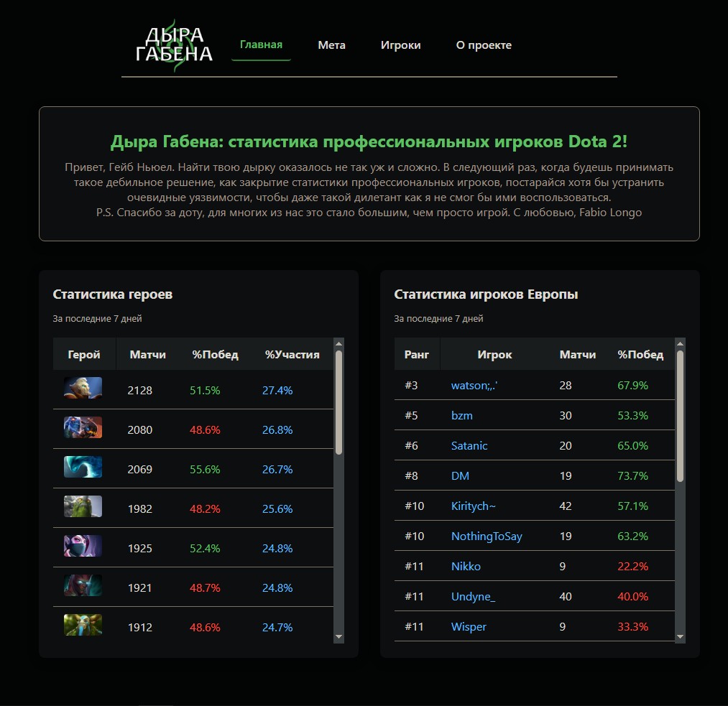The image size is (728, 706).
Task: Go to the О проекте page
Action: coord(484,45)
